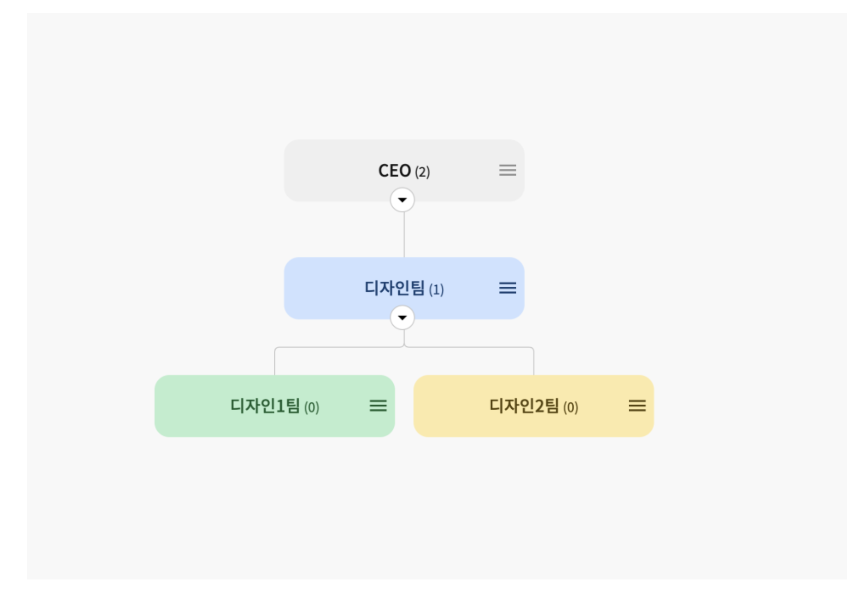Open the CEO node hamburger menu

pos(508,170)
